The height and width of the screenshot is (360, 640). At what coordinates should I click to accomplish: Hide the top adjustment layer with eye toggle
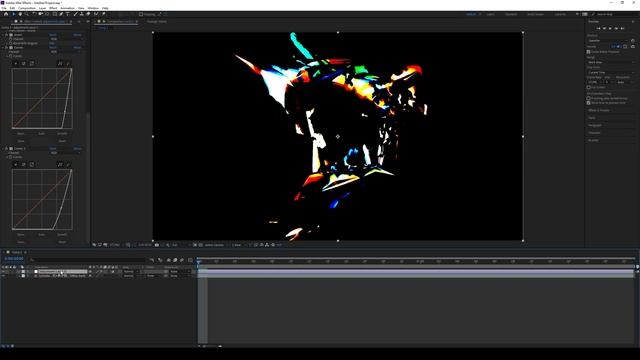(x=3, y=271)
